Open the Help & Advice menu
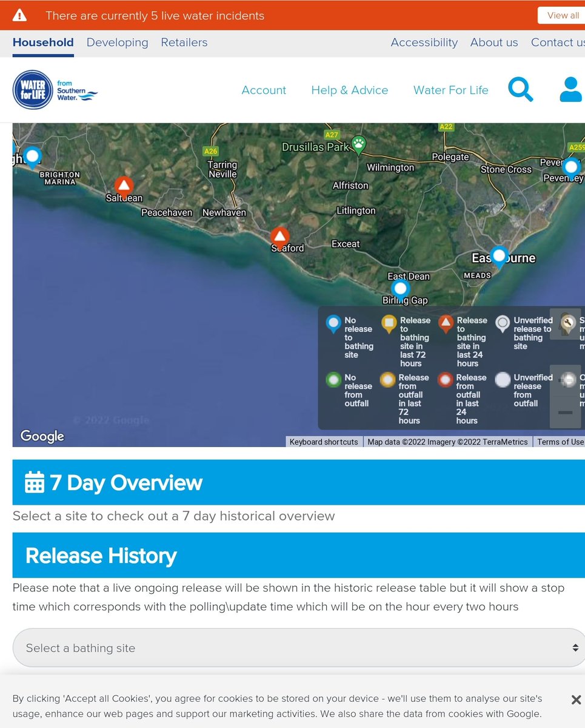 [x=350, y=90]
